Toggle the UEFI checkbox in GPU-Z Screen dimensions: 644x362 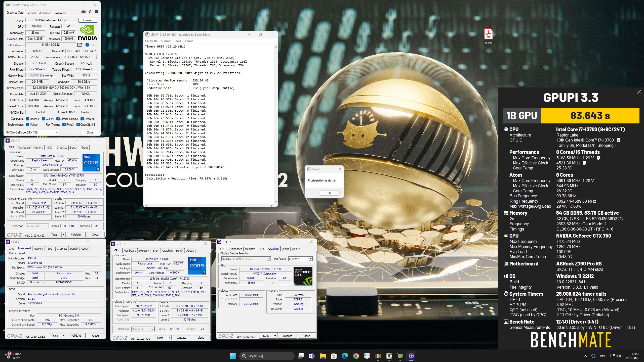(87, 45)
